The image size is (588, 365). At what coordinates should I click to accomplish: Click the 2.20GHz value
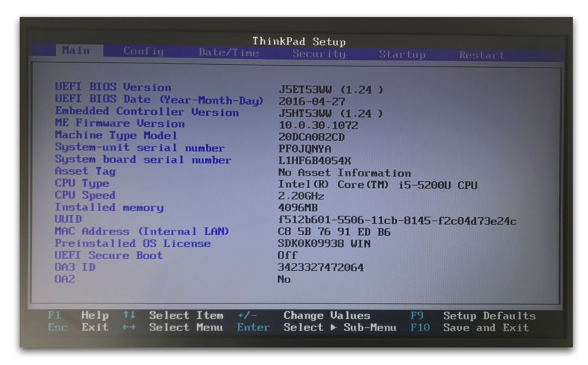point(301,196)
